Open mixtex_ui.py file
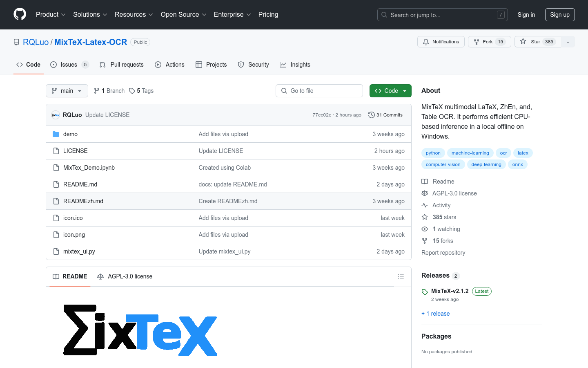This screenshot has height=368, width=588. [x=79, y=251]
